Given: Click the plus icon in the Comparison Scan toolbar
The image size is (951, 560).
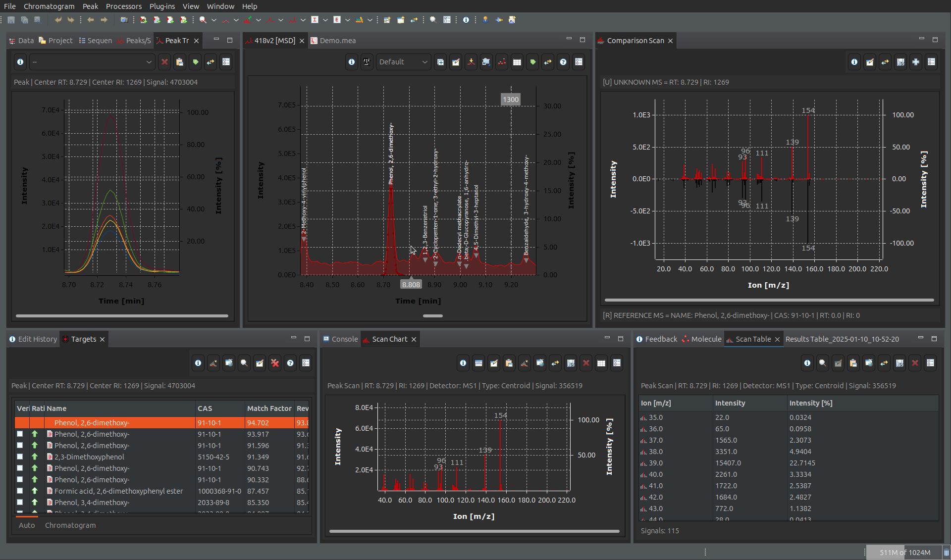Looking at the screenshot, I should click(916, 62).
